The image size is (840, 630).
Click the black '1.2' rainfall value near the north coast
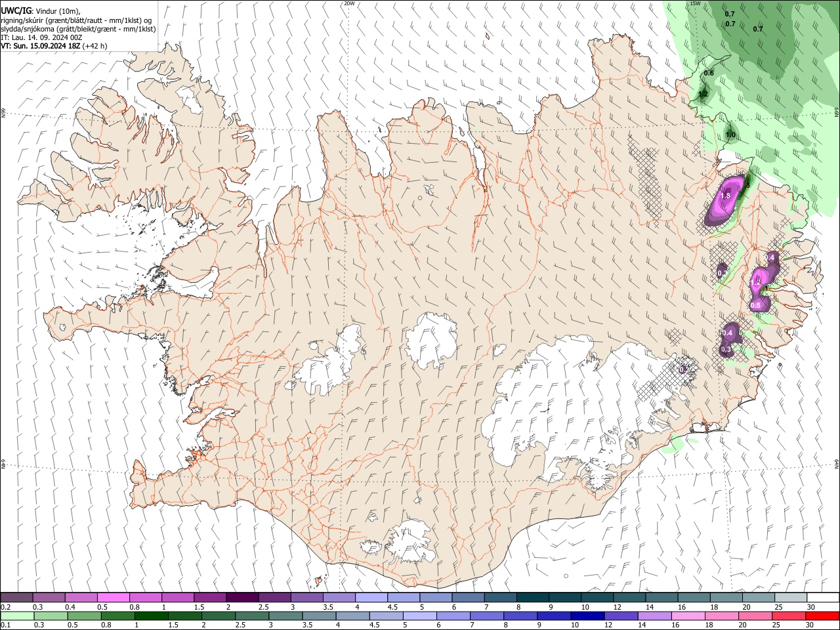pyautogui.click(x=703, y=94)
